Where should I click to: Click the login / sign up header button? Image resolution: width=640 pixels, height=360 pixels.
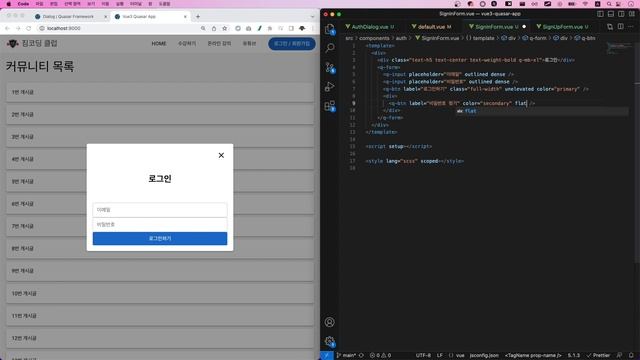pos(292,44)
